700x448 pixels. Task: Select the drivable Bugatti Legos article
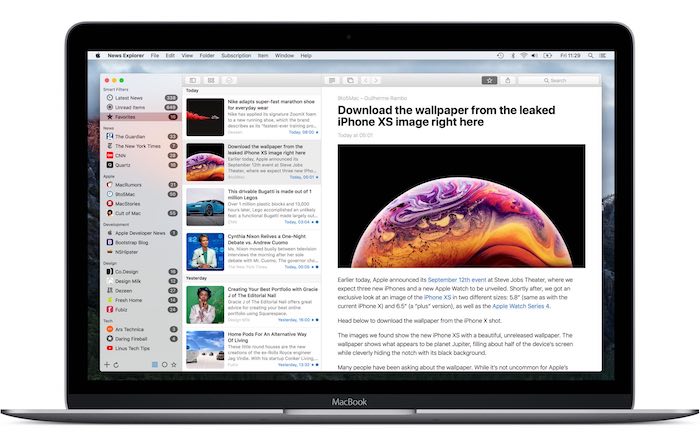click(x=253, y=207)
